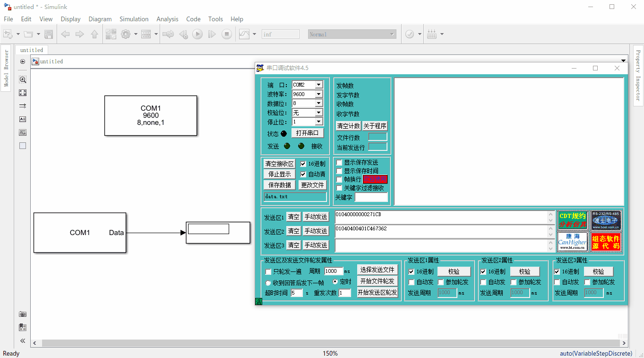This screenshot has width=644, height=358.
Task: Open the 校验位 dropdown
Action: point(318,113)
